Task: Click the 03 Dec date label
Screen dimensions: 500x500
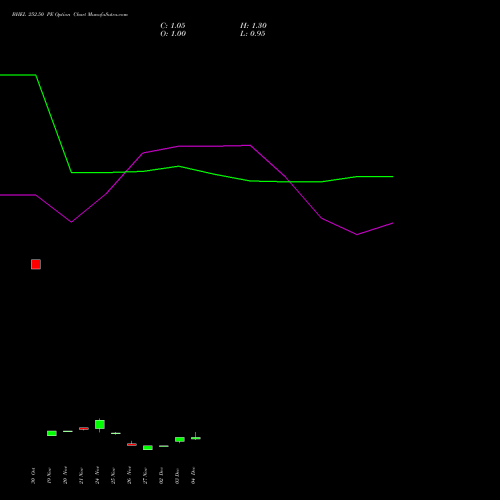Action: 177,476
